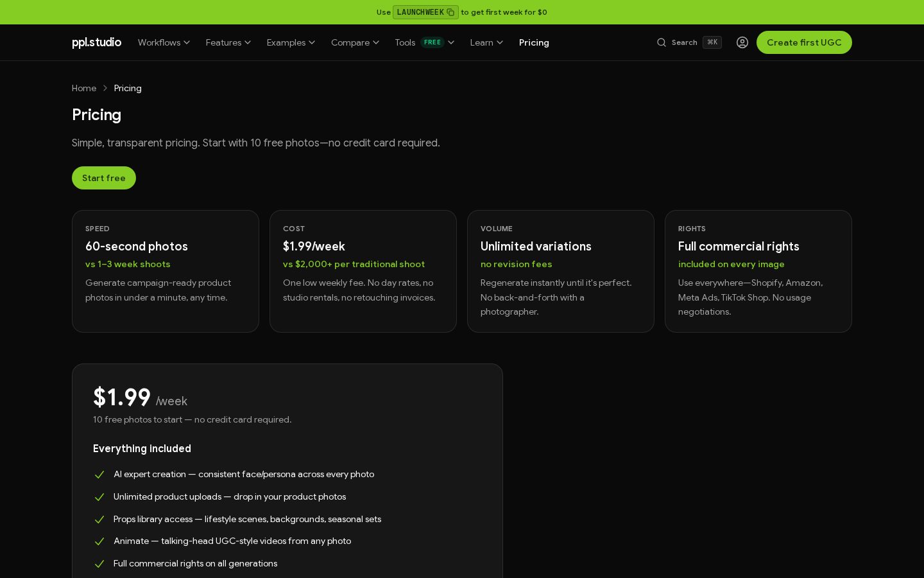Click the ⌘K shortcut badge
Screen dimensions: 924x578
(712, 42)
